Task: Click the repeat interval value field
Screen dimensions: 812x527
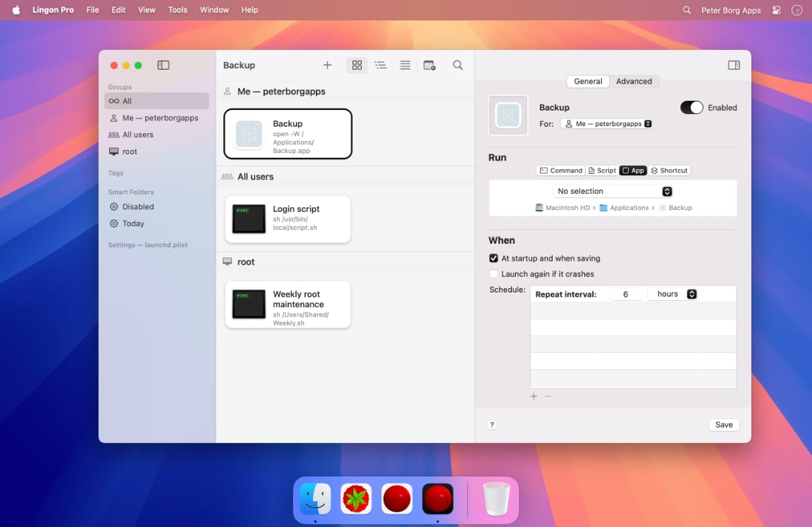Action: (626, 294)
